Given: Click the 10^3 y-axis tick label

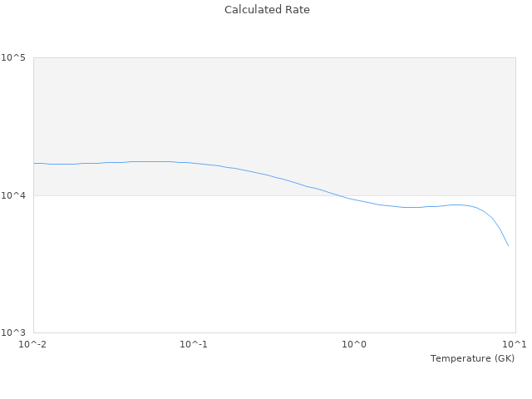Looking at the screenshot, I should [13, 332].
